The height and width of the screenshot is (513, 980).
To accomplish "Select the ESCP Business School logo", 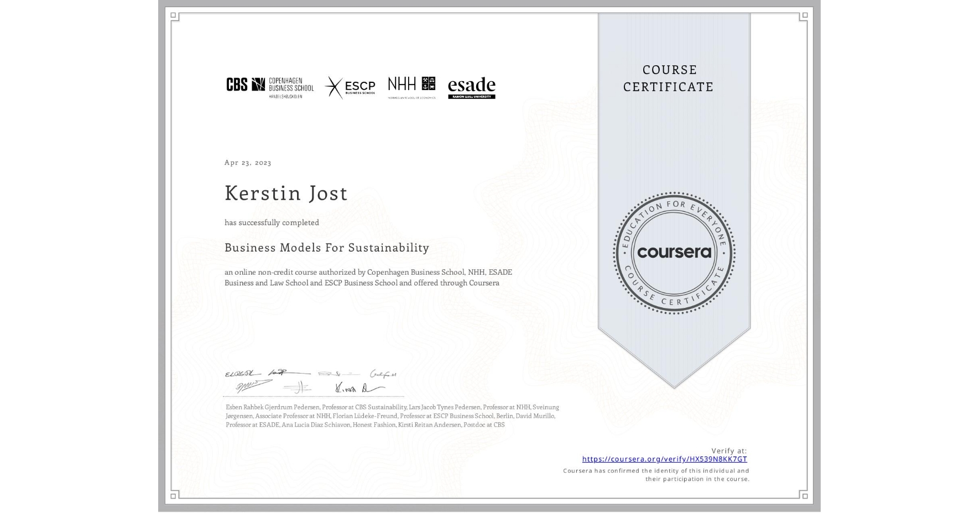I will click(x=351, y=87).
